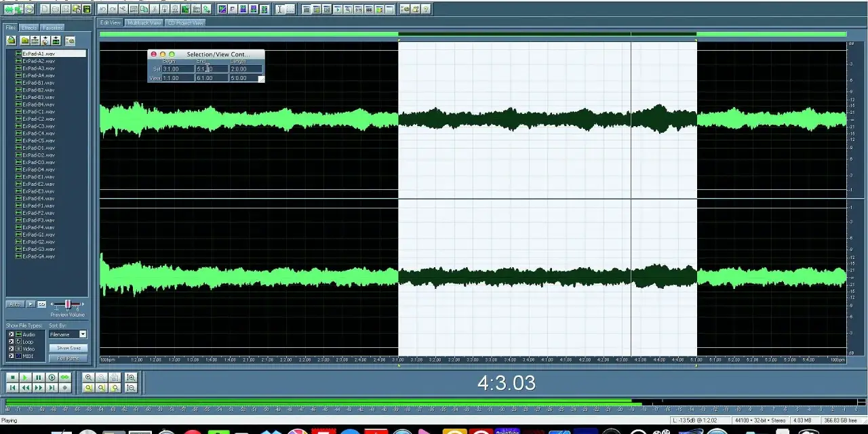Click Go to Beginning transport button
868x434 pixels.
coord(12,388)
